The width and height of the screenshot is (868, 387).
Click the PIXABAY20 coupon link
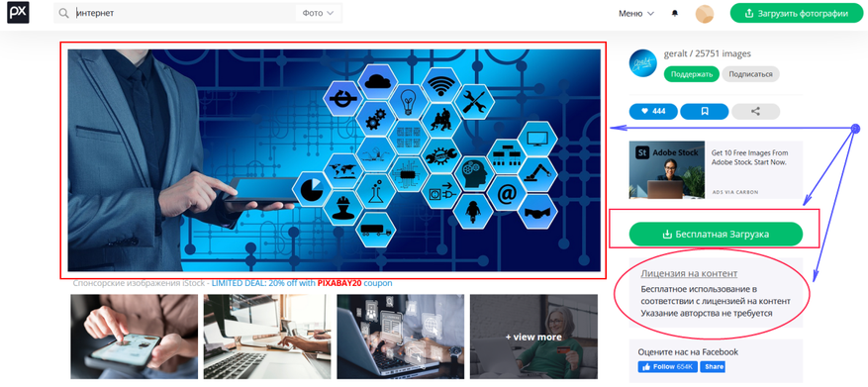click(x=339, y=283)
